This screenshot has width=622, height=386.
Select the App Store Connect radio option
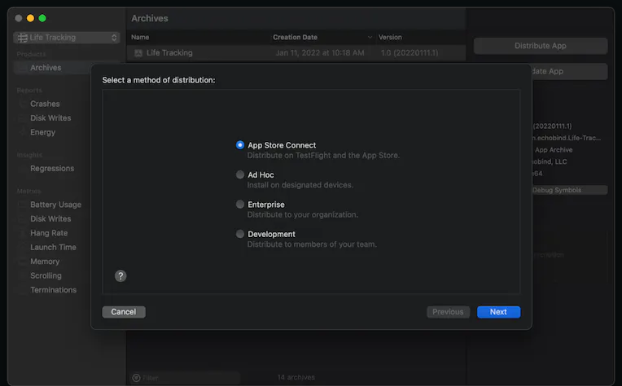click(240, 145)
